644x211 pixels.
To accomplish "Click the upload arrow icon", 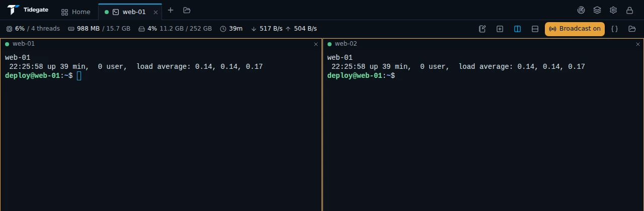I will coord(288,29).
